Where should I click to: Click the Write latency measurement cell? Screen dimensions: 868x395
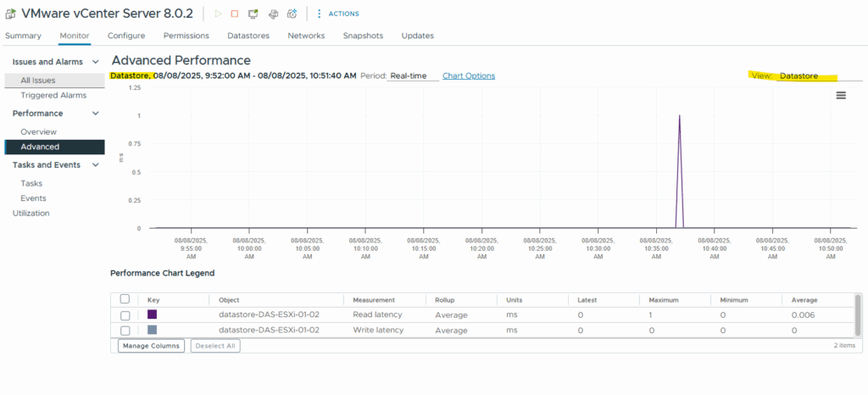(378, 331)
